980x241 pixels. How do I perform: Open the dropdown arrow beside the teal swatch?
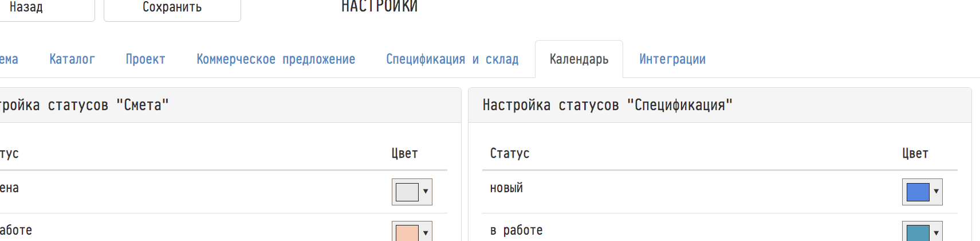point(936,232)
